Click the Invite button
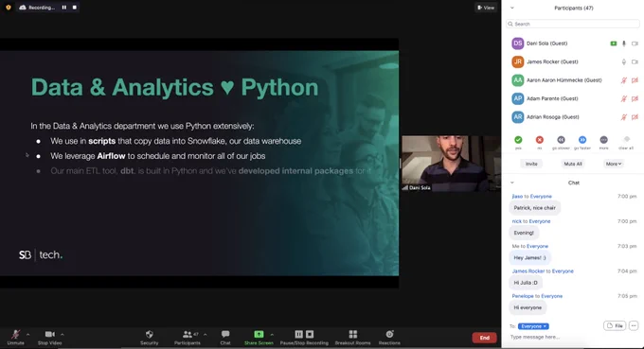Screen dimensions: 644x349 [x=531, y=164]
